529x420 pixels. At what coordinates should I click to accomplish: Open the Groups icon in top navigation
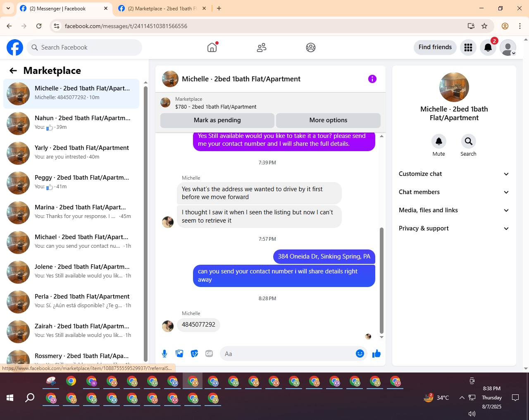311,47
